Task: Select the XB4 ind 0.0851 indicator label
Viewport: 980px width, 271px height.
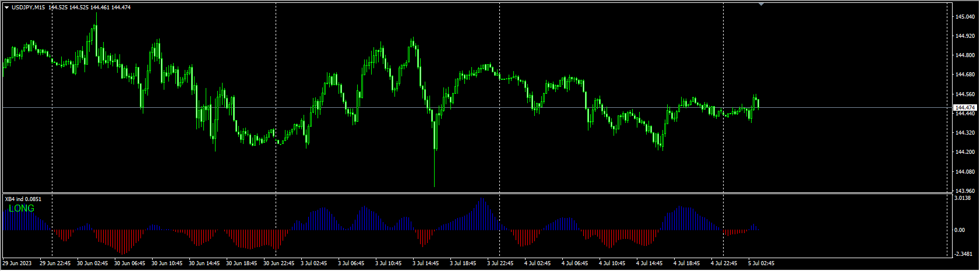Action: [x=23, y=199]
